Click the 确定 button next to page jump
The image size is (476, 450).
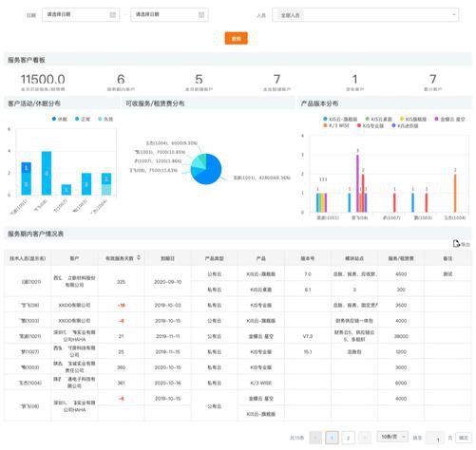point(464,438)
